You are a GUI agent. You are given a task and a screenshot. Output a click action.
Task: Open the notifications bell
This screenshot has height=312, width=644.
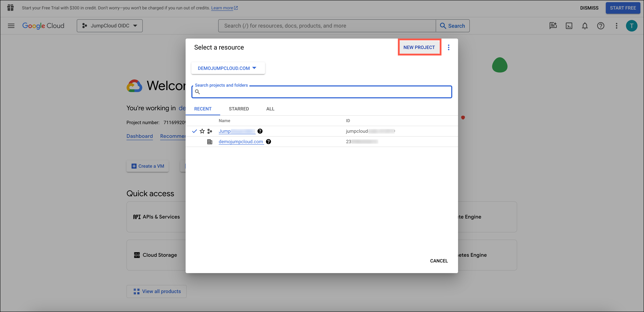pos(585,26)
